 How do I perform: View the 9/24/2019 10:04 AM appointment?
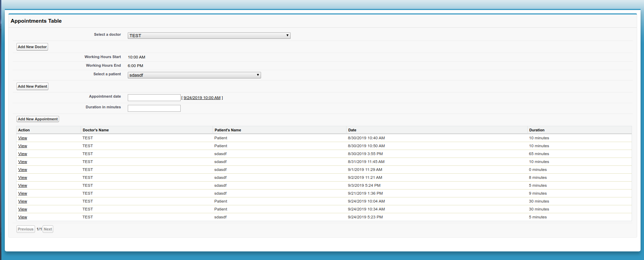click(x=23, y=201)
